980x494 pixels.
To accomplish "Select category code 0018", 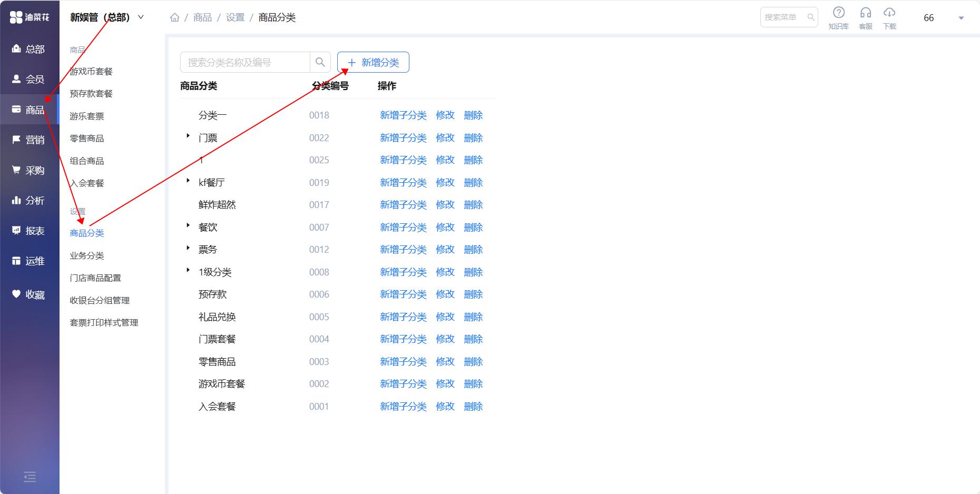I will tap(319, 115).
